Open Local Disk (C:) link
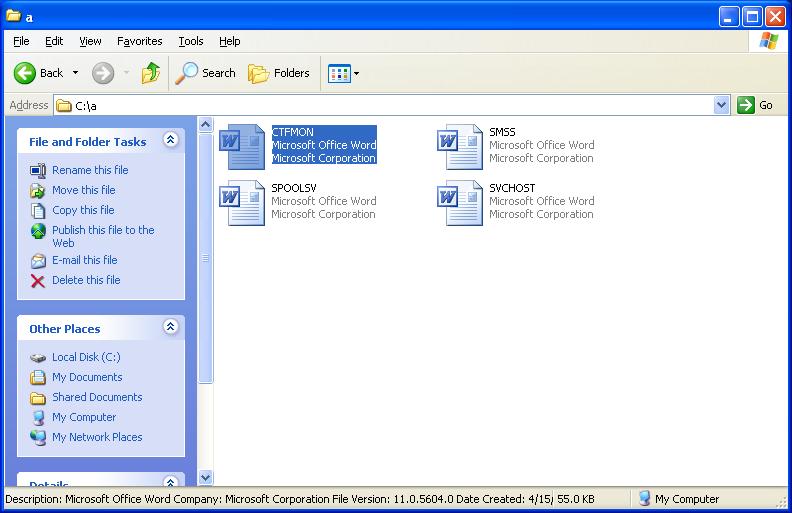This screenshot has height=513, width=792. (86, 357)
